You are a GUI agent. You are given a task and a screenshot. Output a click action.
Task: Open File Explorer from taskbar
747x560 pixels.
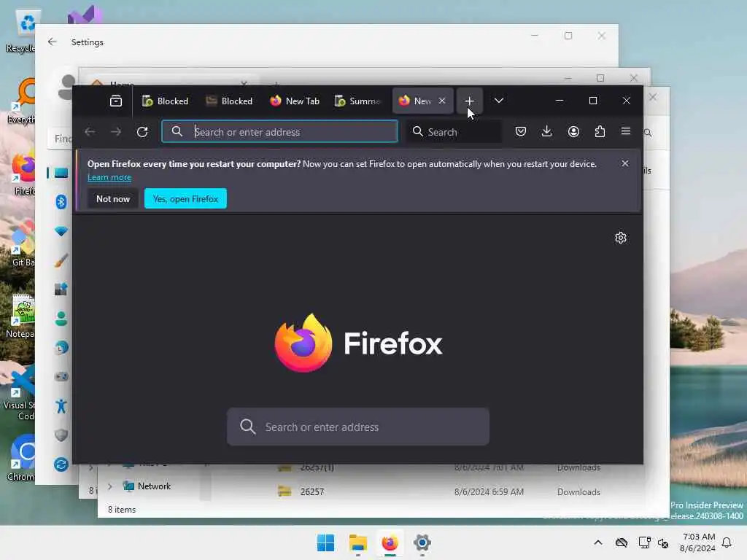pos(357,542)
